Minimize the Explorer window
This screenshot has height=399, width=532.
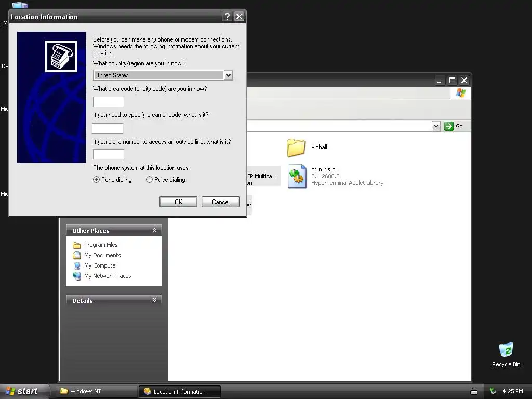point(440,81)
